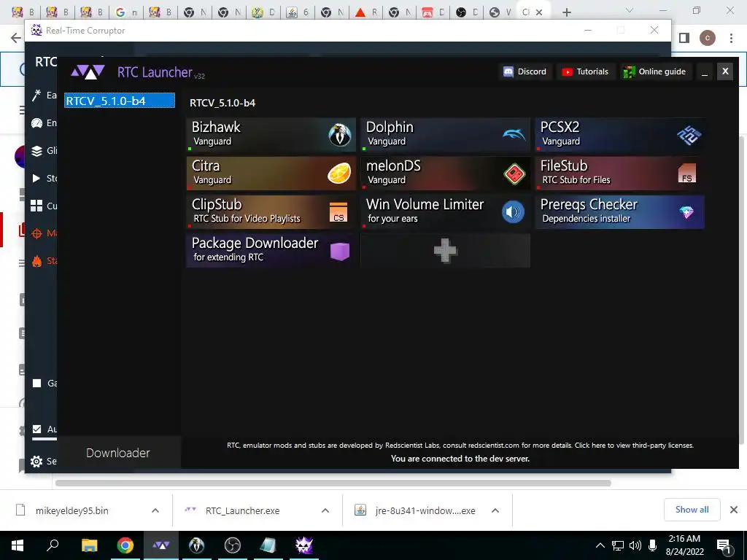Select the wand icon in Real-Time Corruptor sidebar
This screenshot has height=560, width=747.
click(x=36, y=96)
